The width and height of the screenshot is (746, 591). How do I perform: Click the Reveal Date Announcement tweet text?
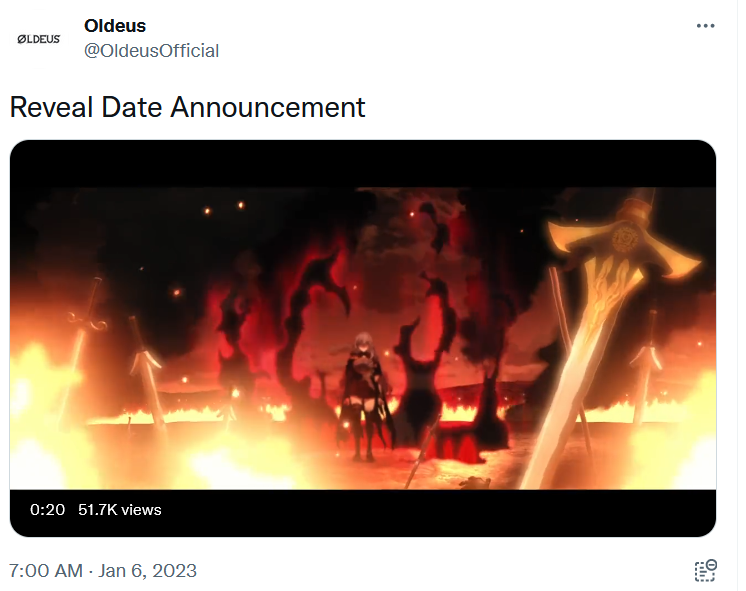[188, 107]
